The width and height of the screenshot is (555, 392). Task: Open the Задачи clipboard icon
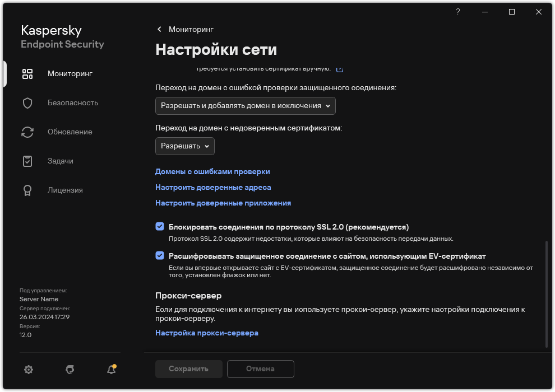pos(27,161)
